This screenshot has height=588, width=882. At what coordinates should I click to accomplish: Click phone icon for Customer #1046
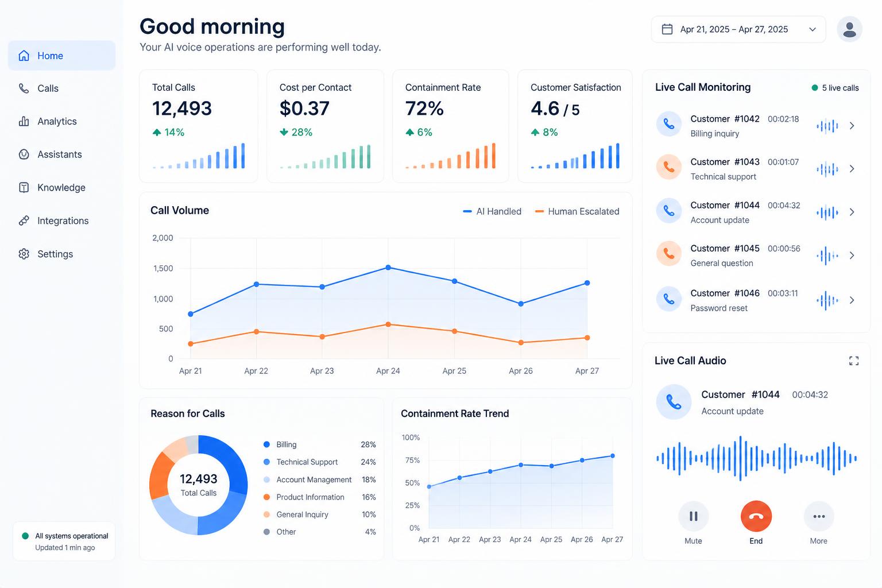pos(669,299)
